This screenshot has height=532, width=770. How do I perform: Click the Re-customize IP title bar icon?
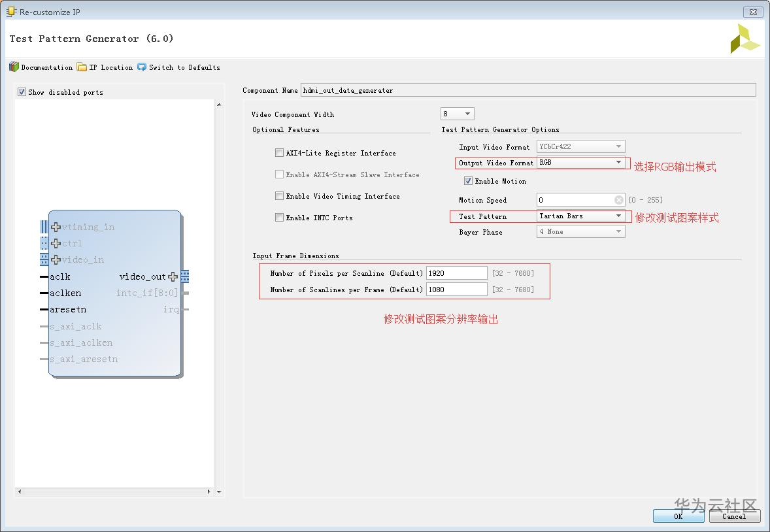point(11,11)
